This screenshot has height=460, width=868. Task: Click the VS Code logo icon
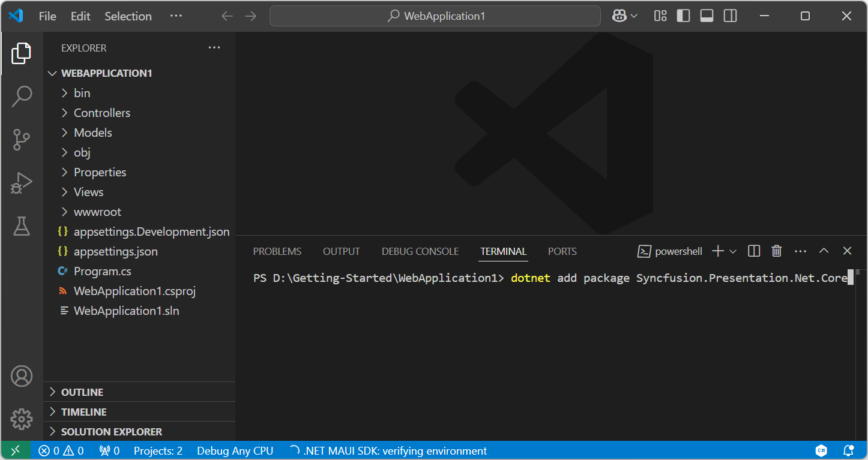point(16,16)
